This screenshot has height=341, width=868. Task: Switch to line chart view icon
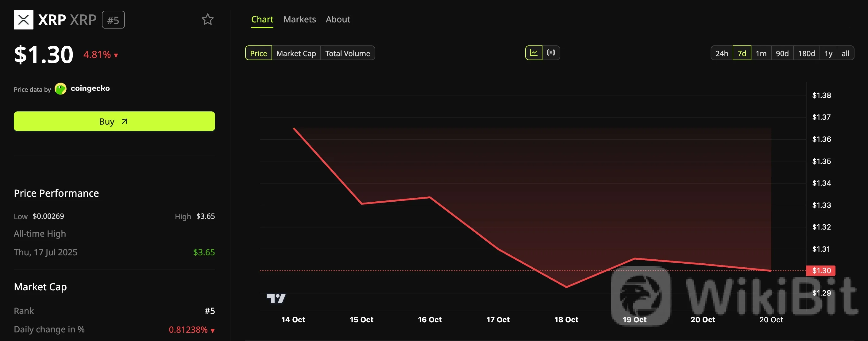pyautogui.click(x=534, y=53)
